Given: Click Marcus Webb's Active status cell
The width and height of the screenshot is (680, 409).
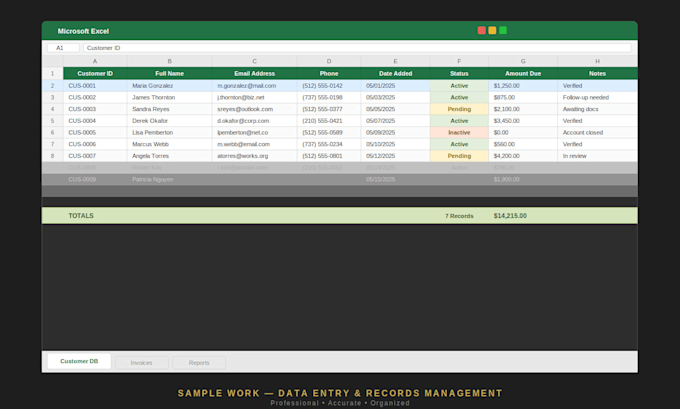Looking at the screenshot, I should [x=459, y=144].
